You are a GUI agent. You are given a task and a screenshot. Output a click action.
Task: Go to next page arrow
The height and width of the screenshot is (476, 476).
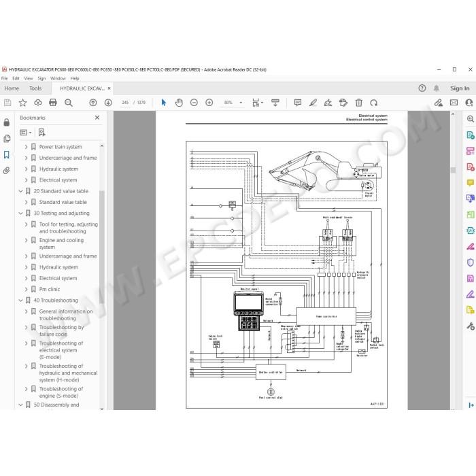(x=108, y=103)
